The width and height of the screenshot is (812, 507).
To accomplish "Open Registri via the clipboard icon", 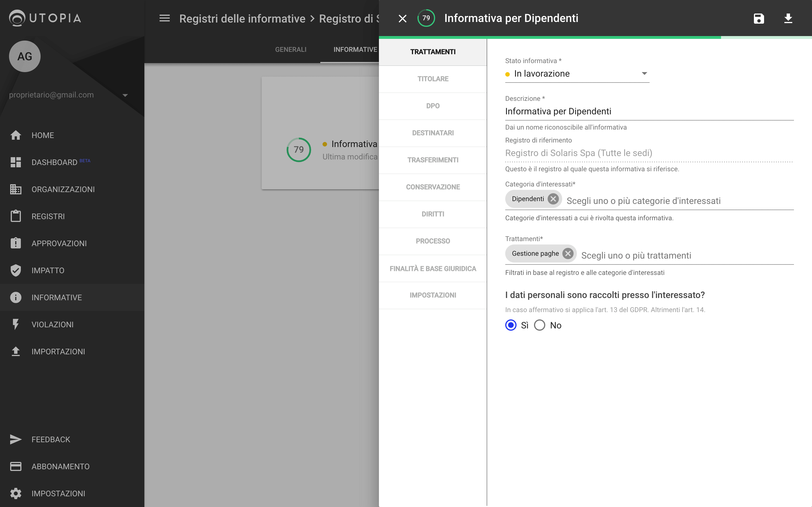I will click(x=16, y=216).
